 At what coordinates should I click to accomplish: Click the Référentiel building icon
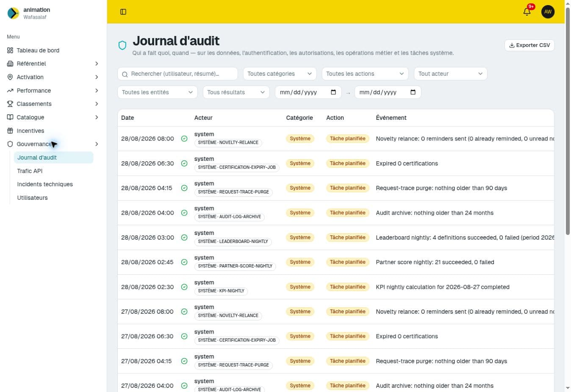tap(10, 63)
